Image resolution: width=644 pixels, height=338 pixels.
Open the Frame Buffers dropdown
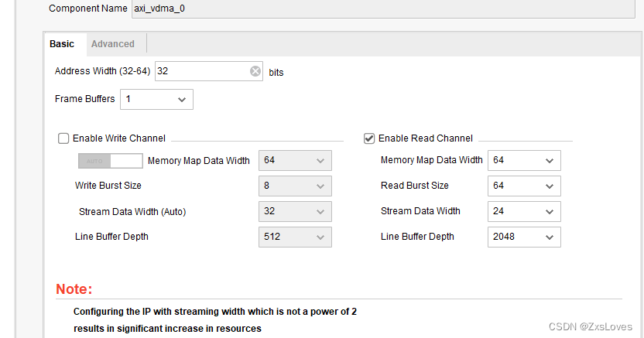[156, 99]
